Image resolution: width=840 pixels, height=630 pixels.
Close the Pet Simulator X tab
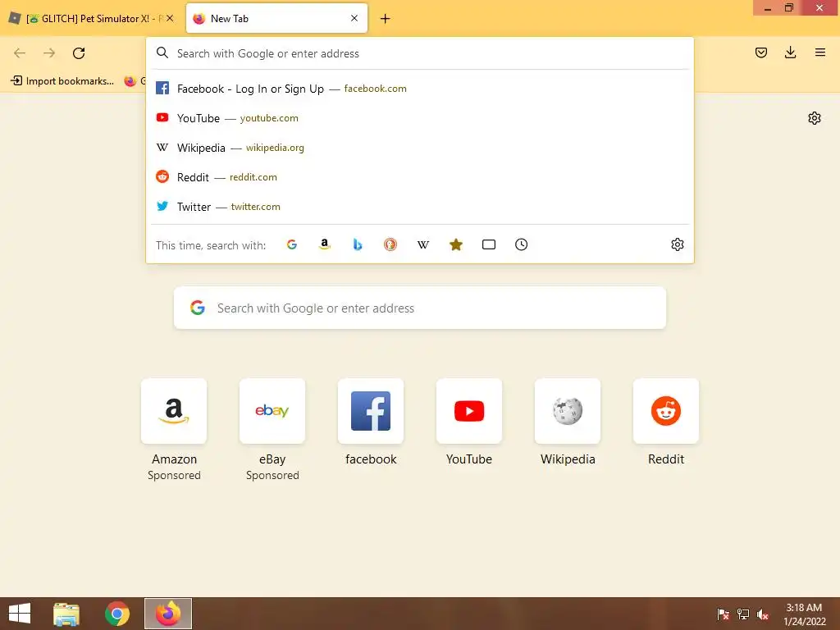coord(170,18)
